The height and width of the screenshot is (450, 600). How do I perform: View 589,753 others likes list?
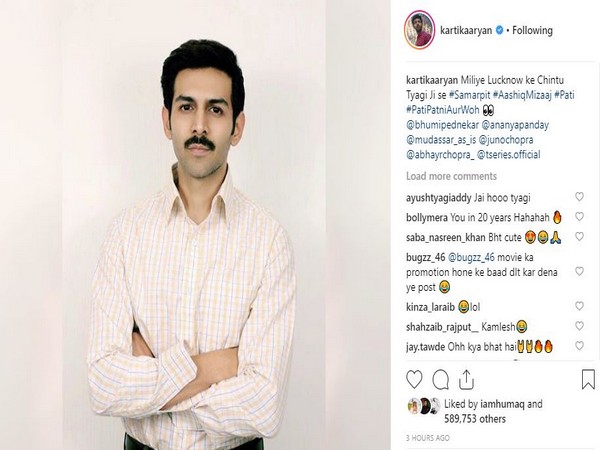pos(475,419)
